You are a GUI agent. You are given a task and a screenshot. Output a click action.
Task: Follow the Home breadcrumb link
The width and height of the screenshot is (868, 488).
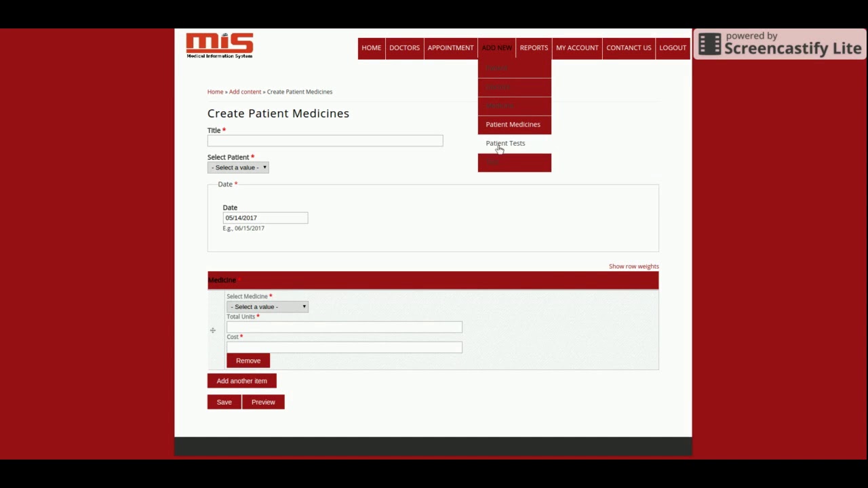point(215,92)
